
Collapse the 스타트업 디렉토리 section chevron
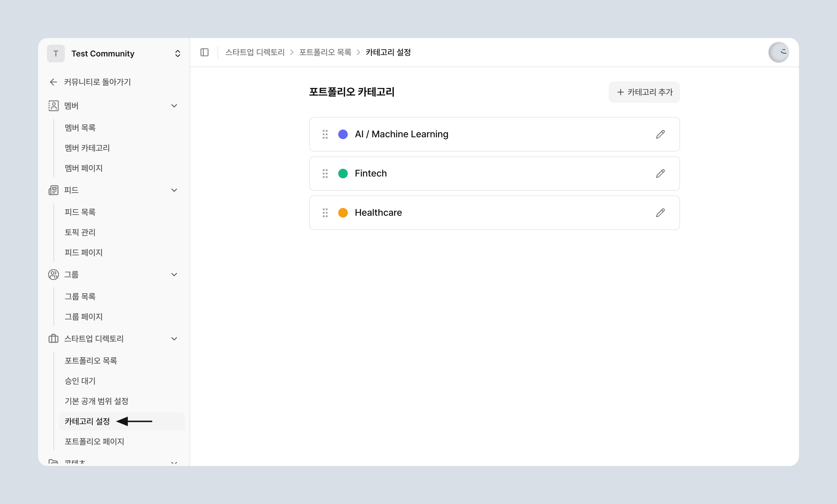point(174,338)
